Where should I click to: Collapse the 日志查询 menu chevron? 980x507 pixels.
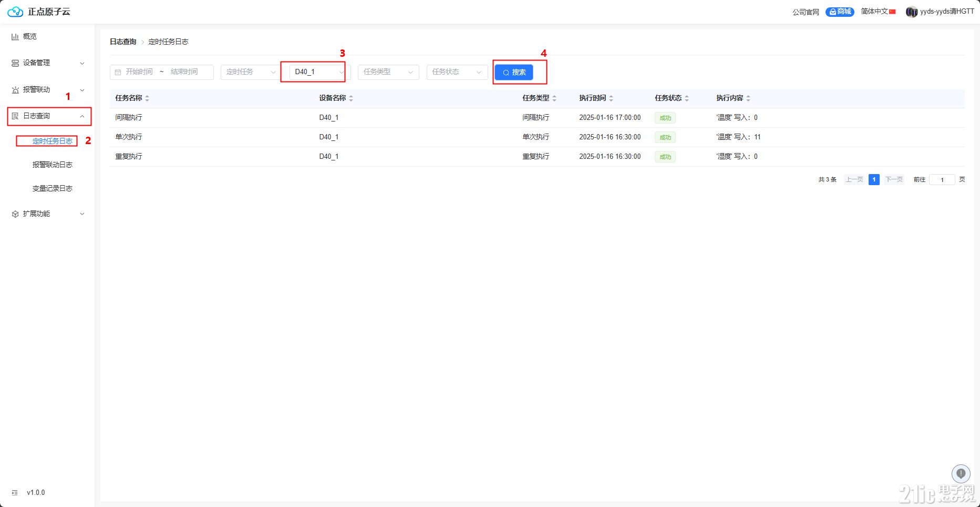coord(82,116)
